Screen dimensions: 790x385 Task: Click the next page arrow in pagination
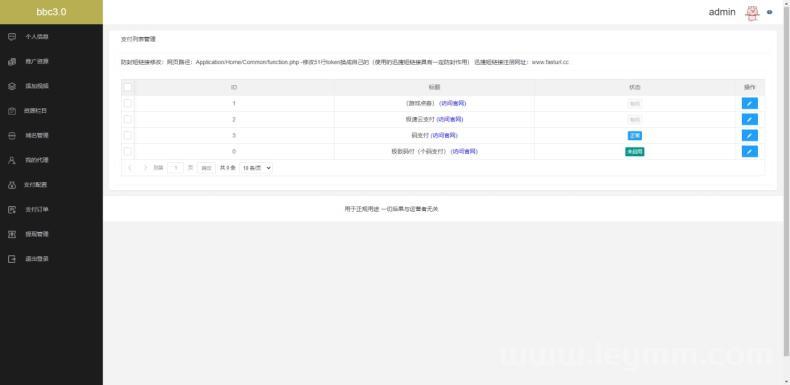coord(145,168)
